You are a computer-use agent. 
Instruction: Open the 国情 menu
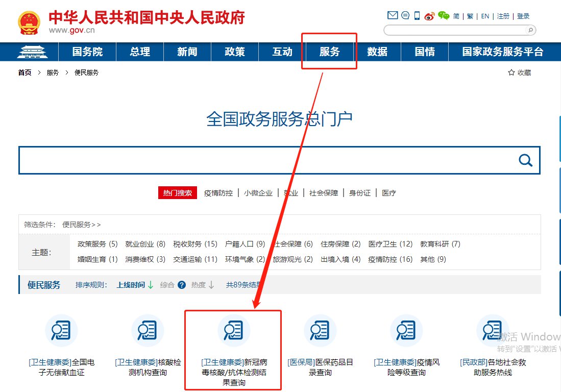coord(425,52)
